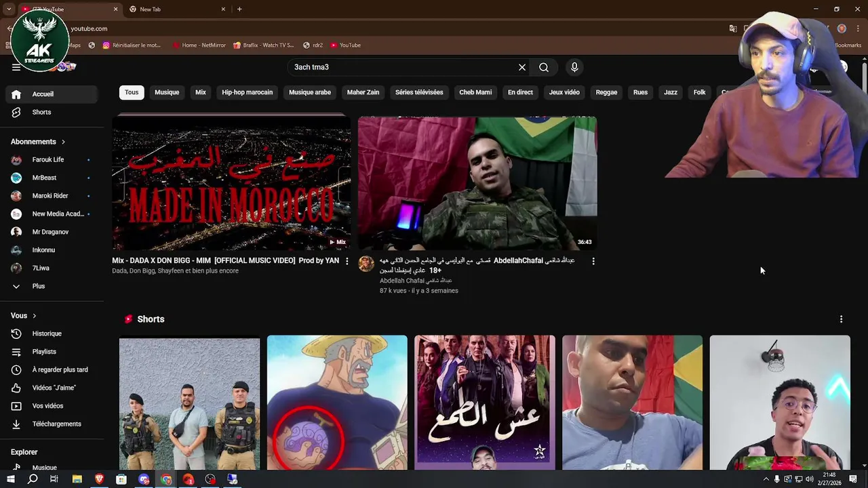The image size is (868, 488).
Task: Open the Instagram Réinitialiser bookmark
Action: pyautogui.click(x=132, y=45)
